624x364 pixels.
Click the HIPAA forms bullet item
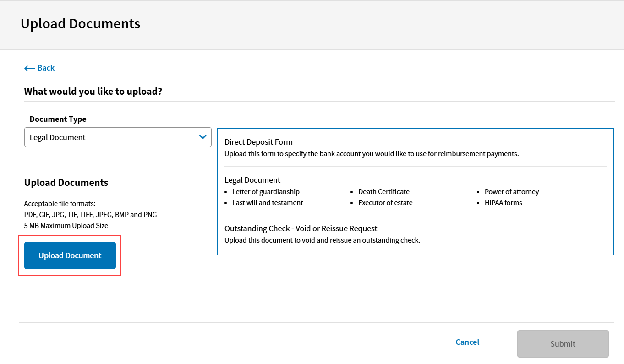[503, 202]
